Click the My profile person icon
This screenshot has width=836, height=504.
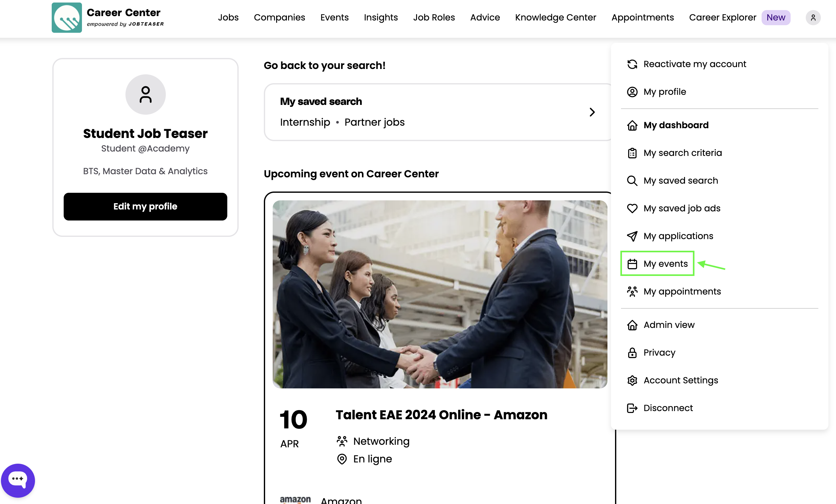tap(632, 92)
